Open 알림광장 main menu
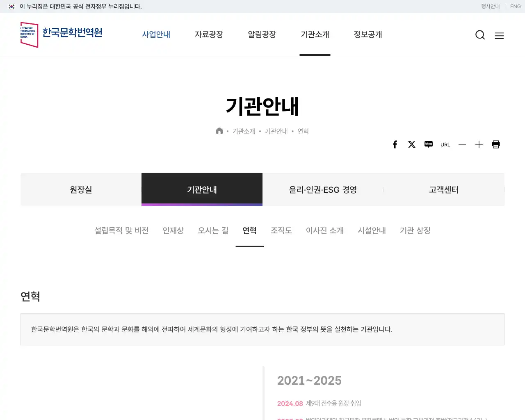The width and height of the screenshot is (525, 420). [x=262, y=34]
